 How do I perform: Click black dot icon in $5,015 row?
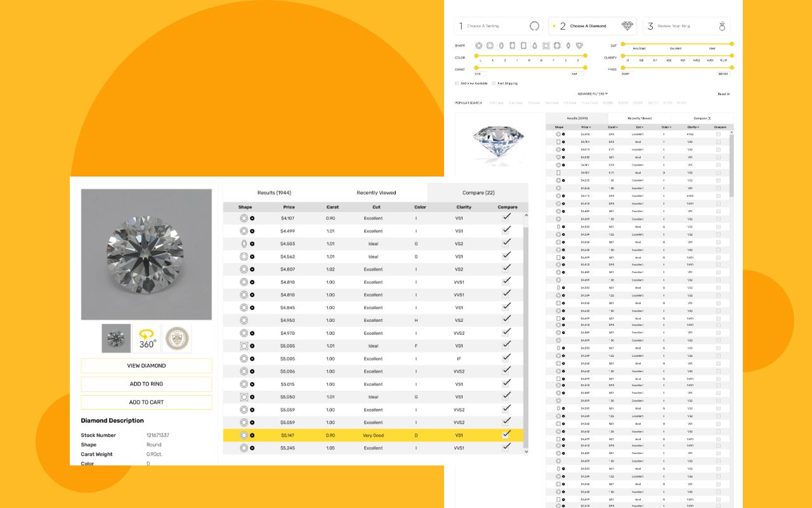(252, 384)
